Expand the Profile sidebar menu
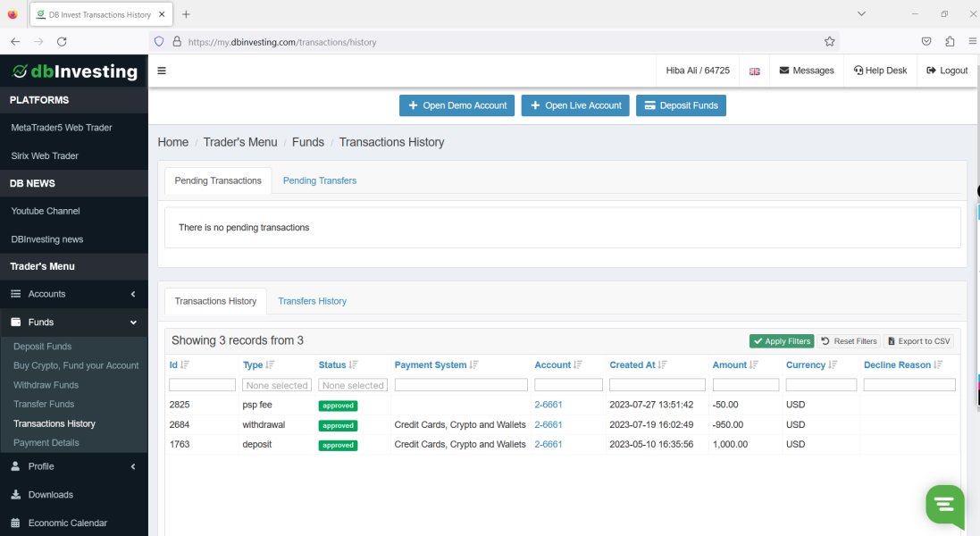The width and height of the screenshot is (980, 536). point(73,466)
